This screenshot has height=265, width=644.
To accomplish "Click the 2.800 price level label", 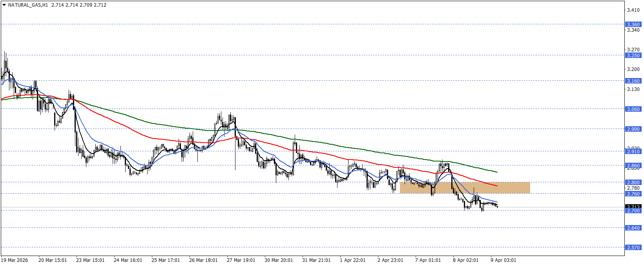I will [633, 182].
